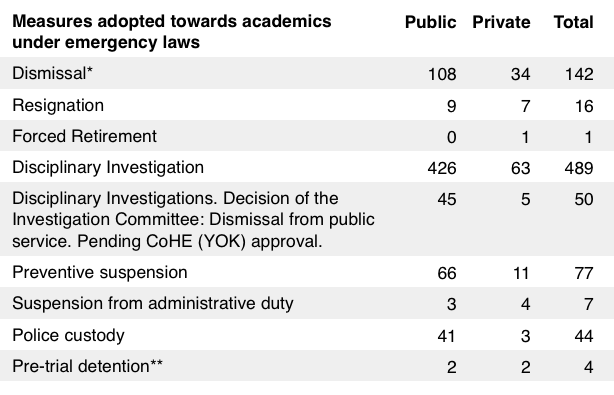Click the Public column header
This screenshot has height=395, width=614.
[430, 22]
